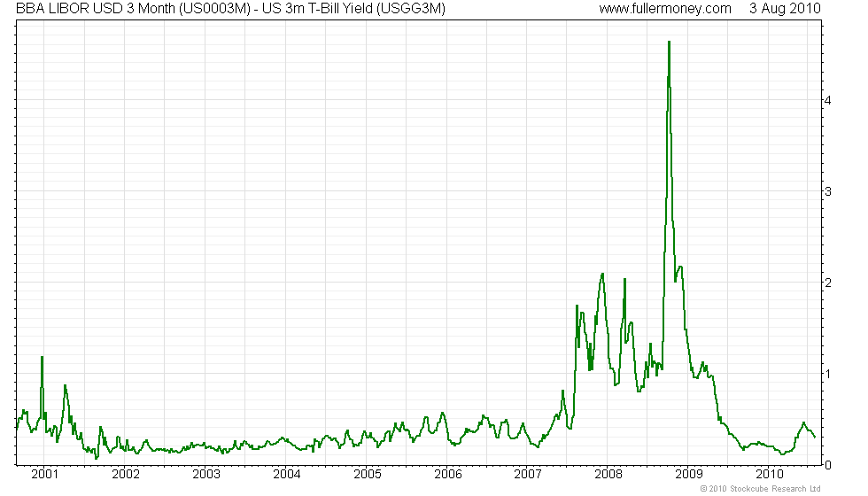Click the y-axis value 0

828,466
